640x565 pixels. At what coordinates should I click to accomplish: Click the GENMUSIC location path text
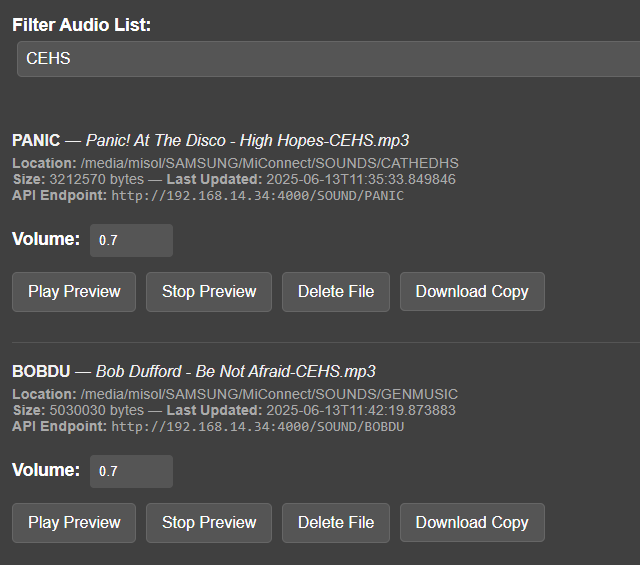coord(269,394)
